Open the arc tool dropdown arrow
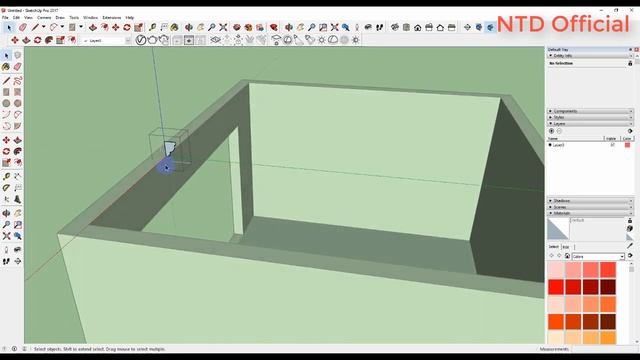The height and width of the screenshot is (360, 640). point(62,27)
